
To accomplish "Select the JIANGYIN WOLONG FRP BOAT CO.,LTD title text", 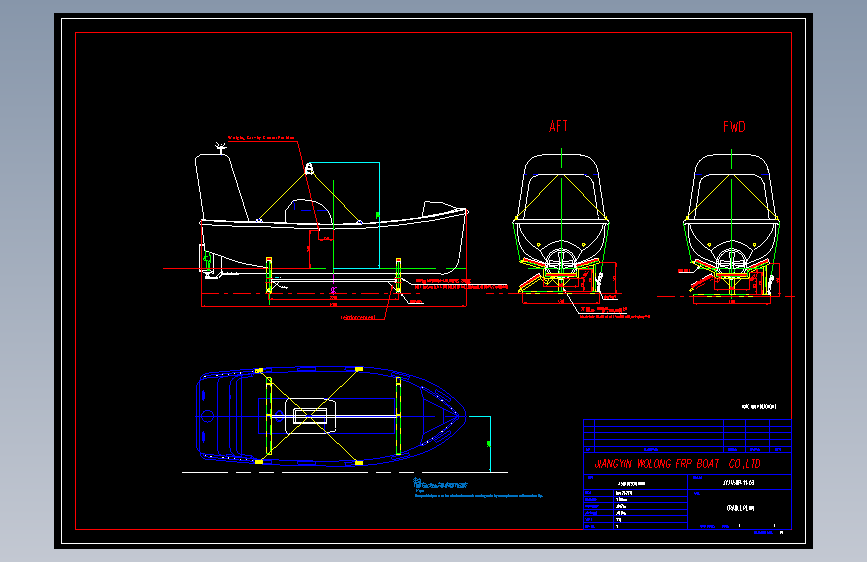I will point(677,464).
